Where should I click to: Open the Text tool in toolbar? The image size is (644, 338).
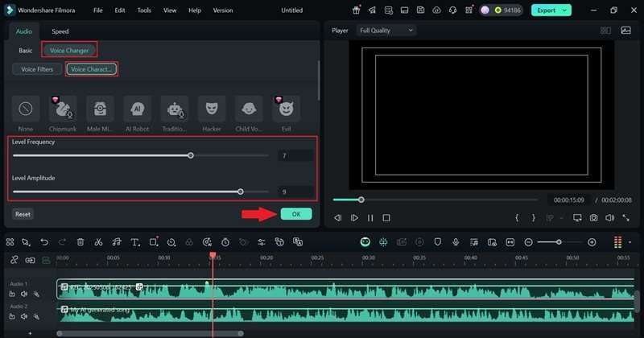135,242
